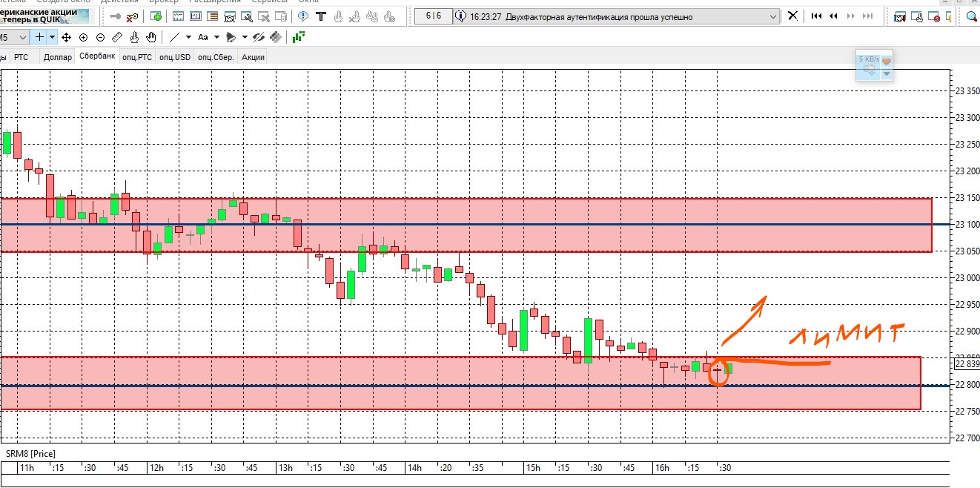
Task: Open the first chart window icon
Action: click(x=178, y=16)
